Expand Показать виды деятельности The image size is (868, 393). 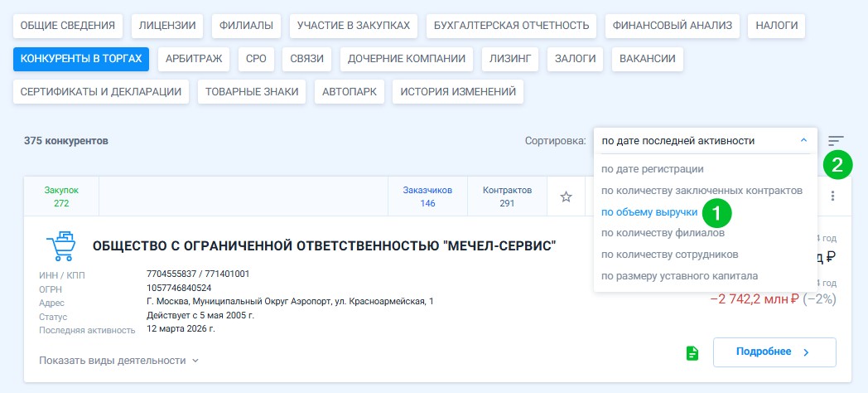118,361
